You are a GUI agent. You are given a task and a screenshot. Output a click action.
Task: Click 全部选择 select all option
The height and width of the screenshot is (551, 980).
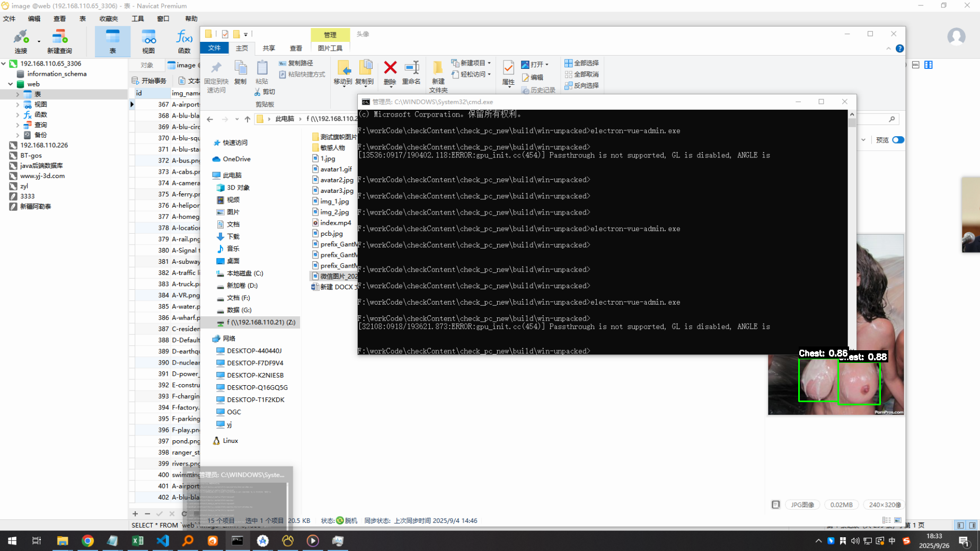click(x=582, y=63)
